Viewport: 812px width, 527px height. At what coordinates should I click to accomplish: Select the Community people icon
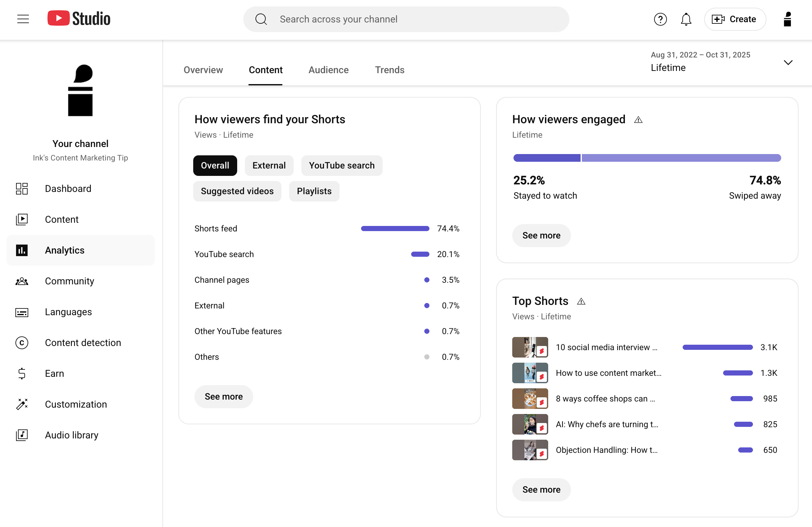(22, 281)
